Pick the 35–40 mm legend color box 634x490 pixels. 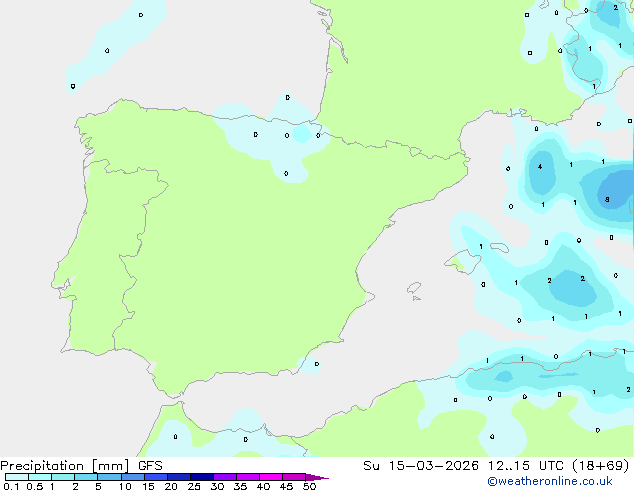pos(248,477)
